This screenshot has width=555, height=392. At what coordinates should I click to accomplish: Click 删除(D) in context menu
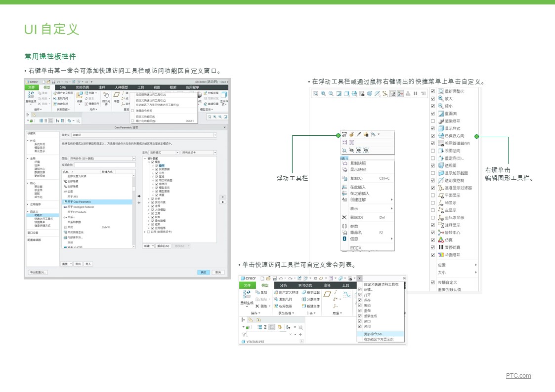(367, 217)
